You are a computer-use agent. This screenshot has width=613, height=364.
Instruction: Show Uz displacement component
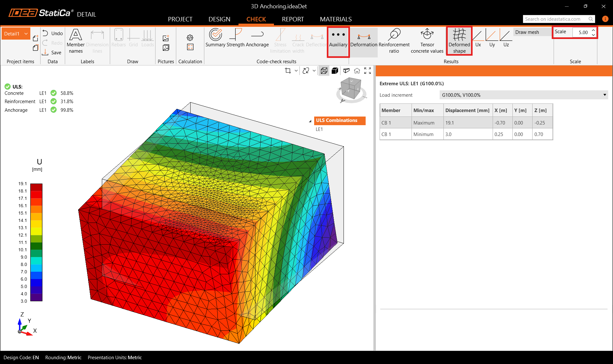[506, 38]
